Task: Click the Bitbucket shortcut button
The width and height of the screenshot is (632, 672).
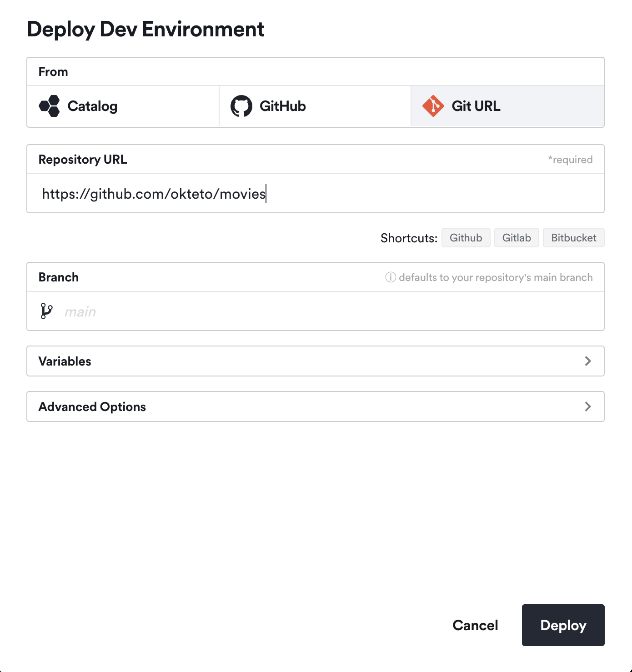Action: 573,237
